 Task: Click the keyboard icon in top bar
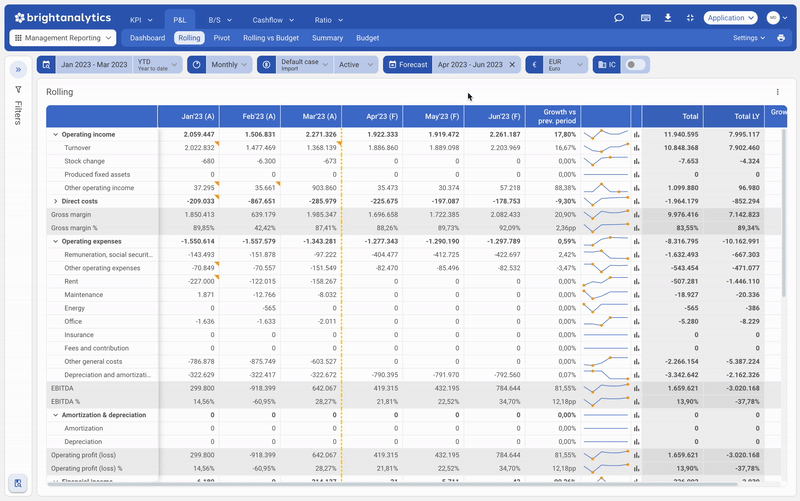pyautogui.click(x=645, y=18)
